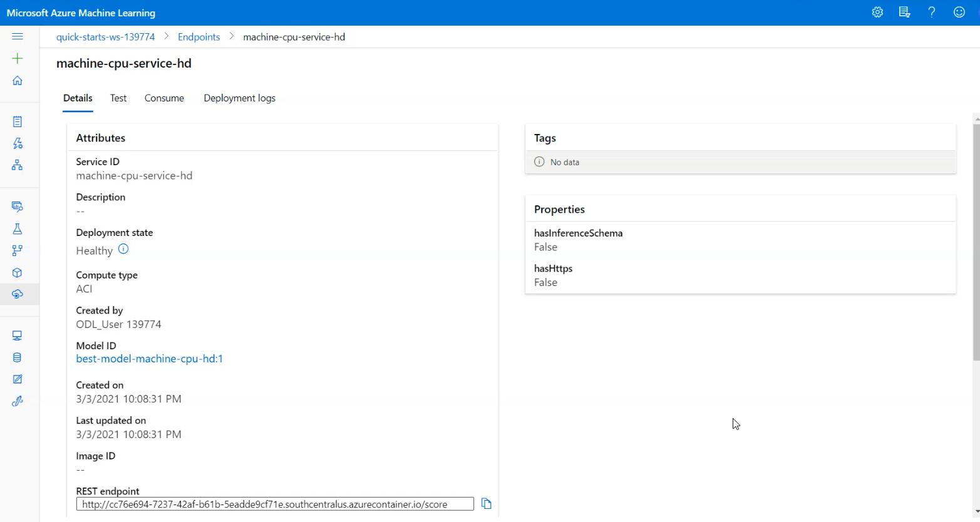Viewport: 980px width, 522px height.
Task: Open feedback smiley icon
Action: tap(959, 13)
